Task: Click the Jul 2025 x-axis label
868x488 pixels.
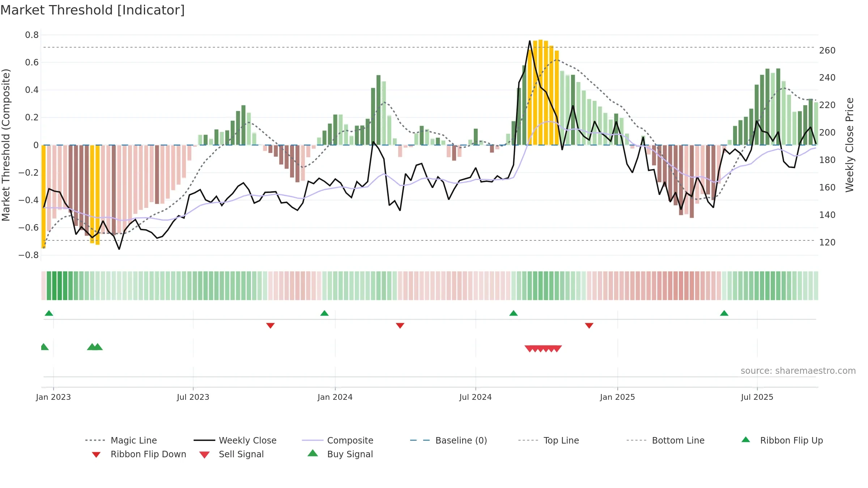Action: (757, 397)
